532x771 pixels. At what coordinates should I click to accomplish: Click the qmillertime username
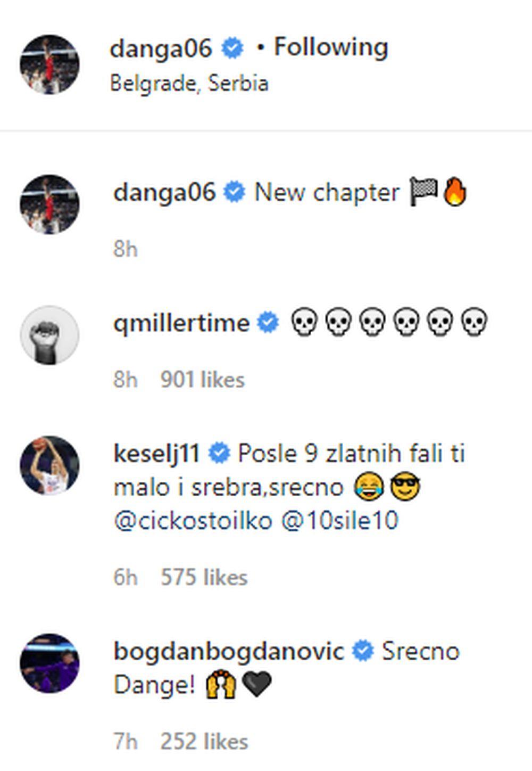tap(181, 323)
